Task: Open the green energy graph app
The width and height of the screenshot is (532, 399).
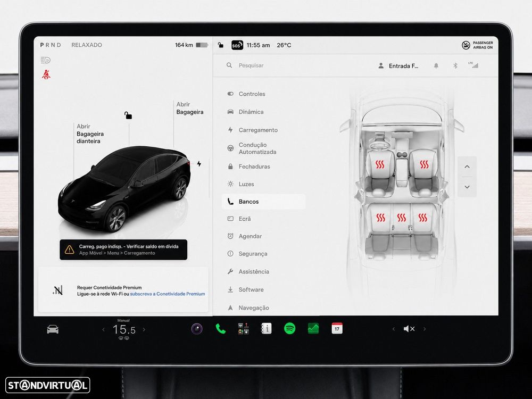Action: pos(313,328)
